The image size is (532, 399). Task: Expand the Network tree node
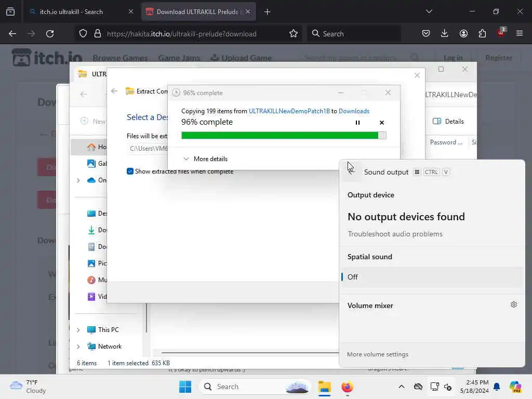78,347
